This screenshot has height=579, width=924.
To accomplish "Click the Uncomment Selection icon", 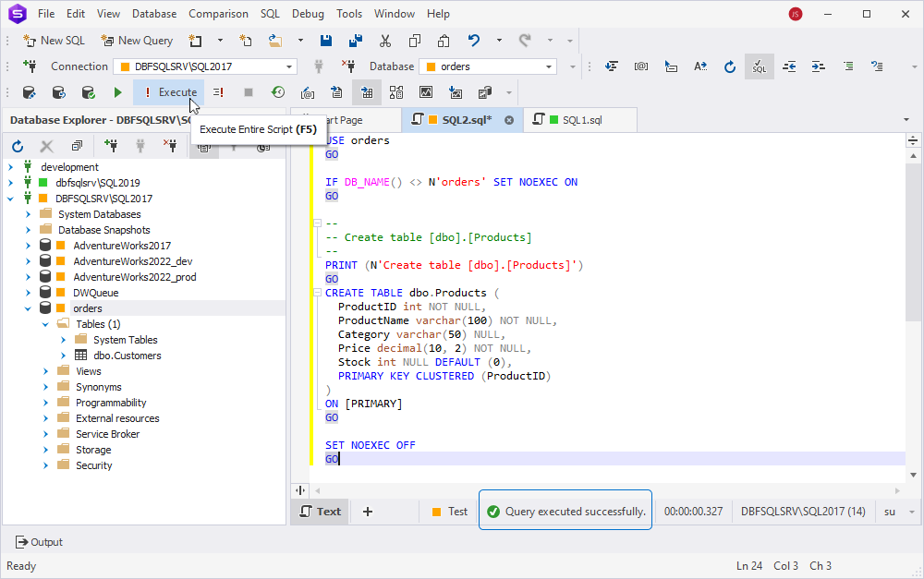I will (878, 66).
